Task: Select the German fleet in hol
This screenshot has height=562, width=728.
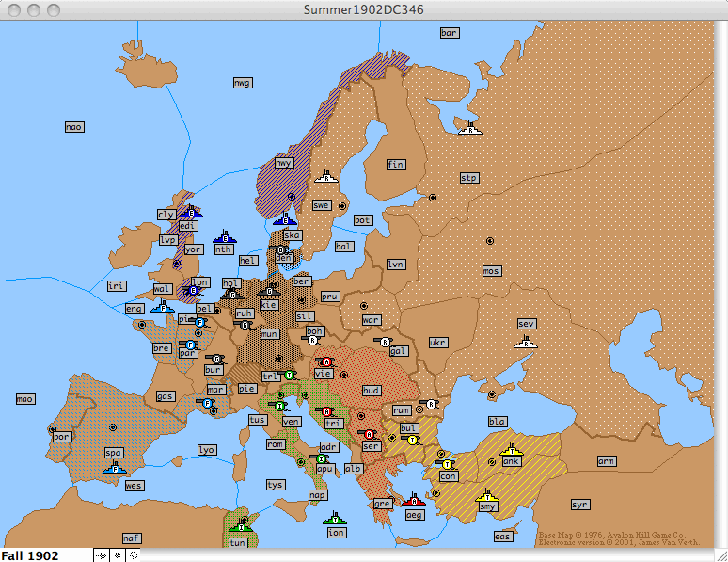Action: point(232,294)
